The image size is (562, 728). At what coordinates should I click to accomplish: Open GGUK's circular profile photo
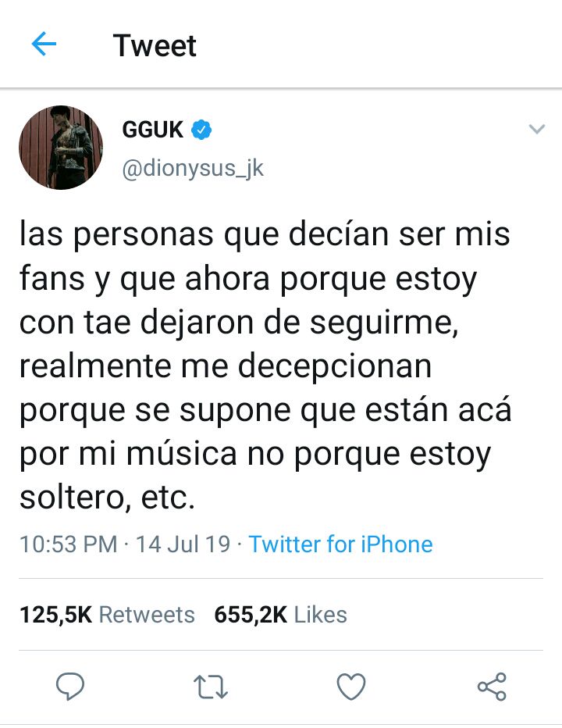(61, 148)
